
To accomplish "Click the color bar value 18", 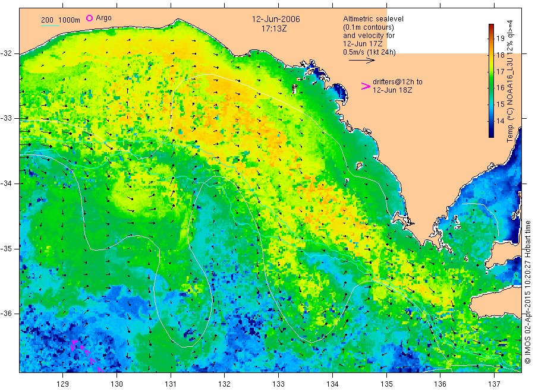I will pos(500,55).
